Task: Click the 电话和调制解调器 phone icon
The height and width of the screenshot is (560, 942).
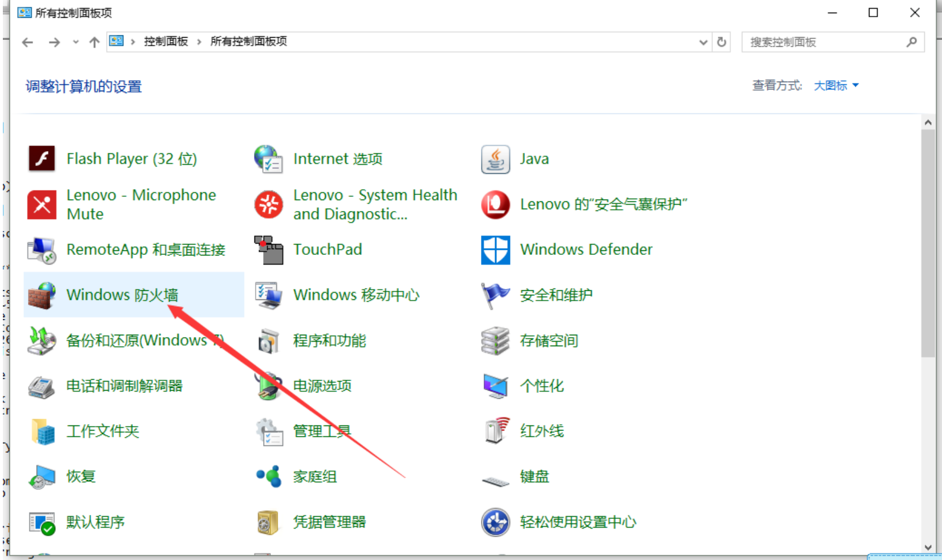Action: (42, 386)
